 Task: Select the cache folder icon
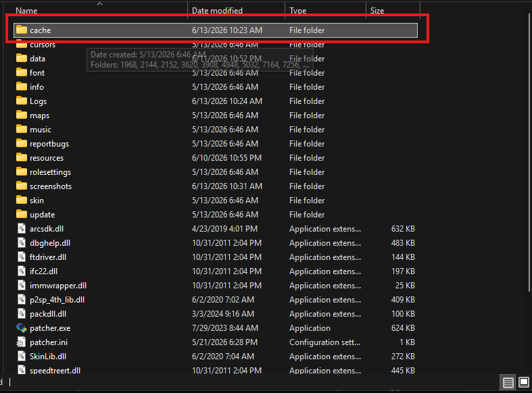click(22, 30)
